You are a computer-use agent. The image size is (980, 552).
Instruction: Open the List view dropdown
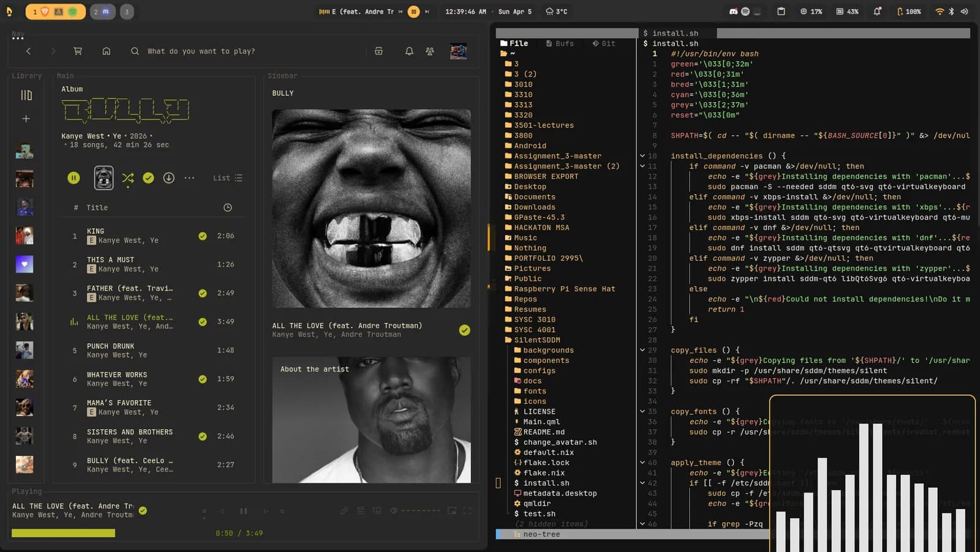[x=228, y=178]
